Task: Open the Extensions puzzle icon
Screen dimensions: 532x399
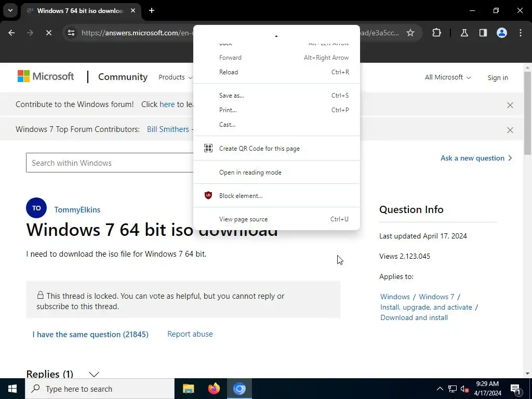Action: point(436,33)
